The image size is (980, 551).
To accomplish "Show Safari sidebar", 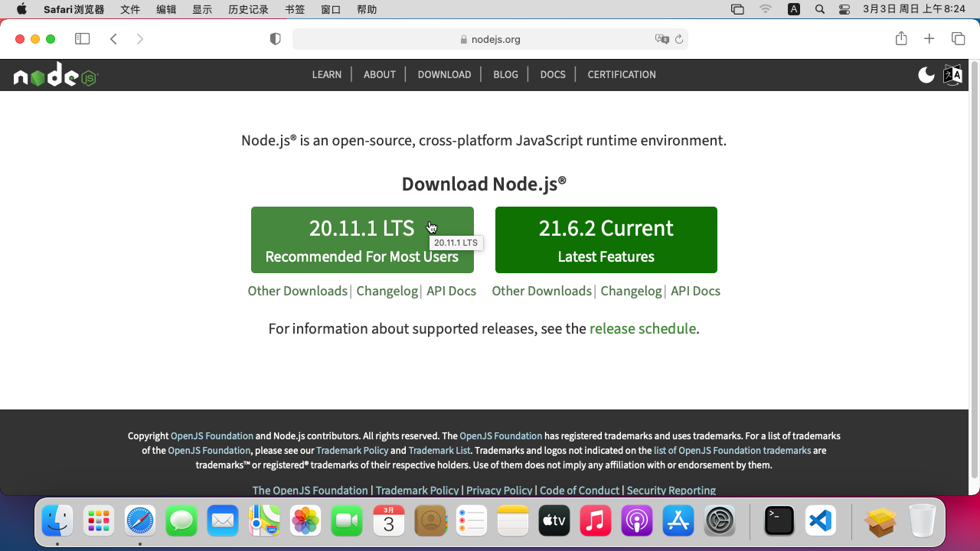I will pos(82,39).
